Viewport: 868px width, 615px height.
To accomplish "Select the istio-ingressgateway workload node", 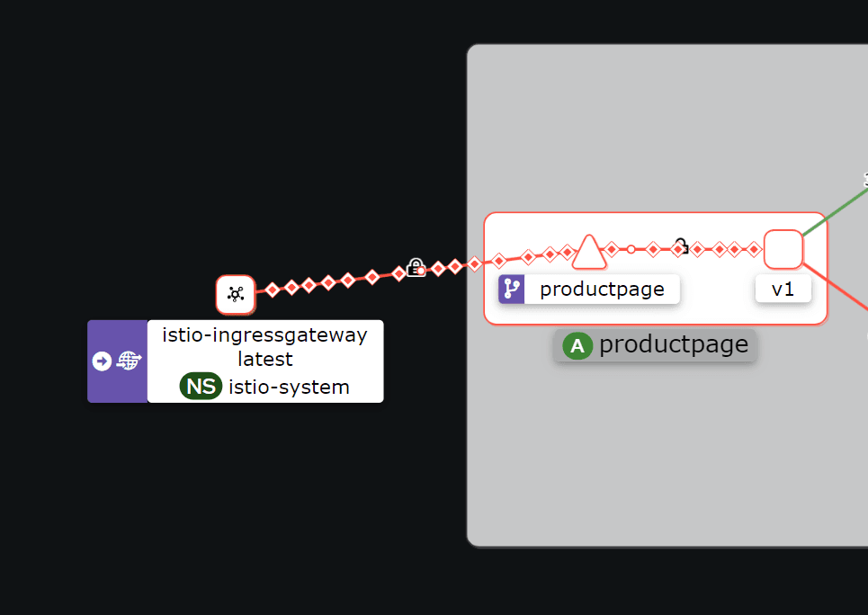I will (x=236, y=294).
